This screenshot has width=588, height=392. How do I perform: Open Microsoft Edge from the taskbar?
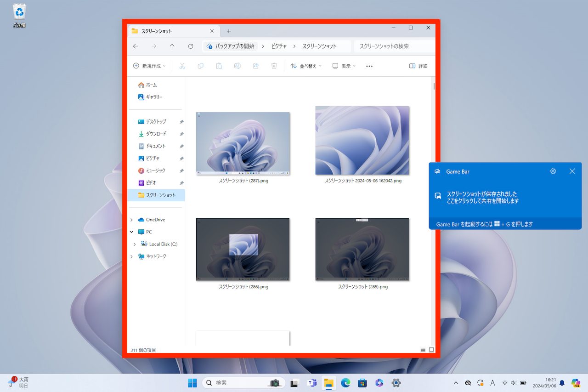(345, 383)
